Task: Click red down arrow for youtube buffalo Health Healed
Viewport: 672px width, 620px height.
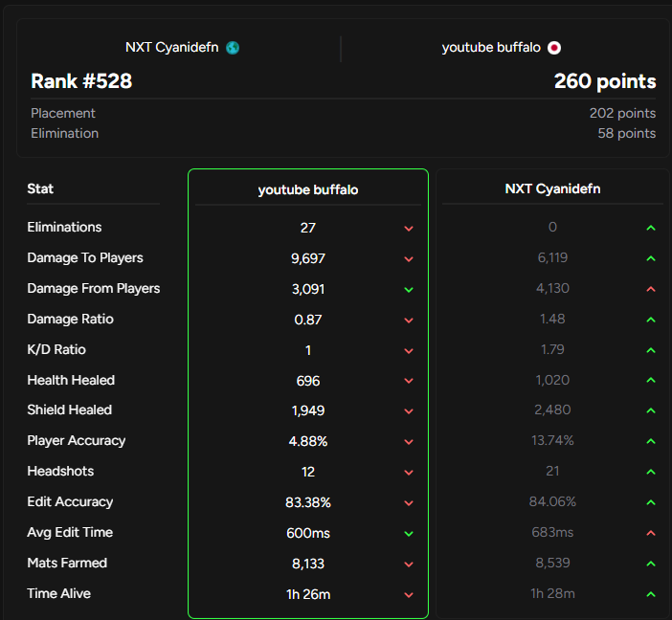Action: [409, 381]
